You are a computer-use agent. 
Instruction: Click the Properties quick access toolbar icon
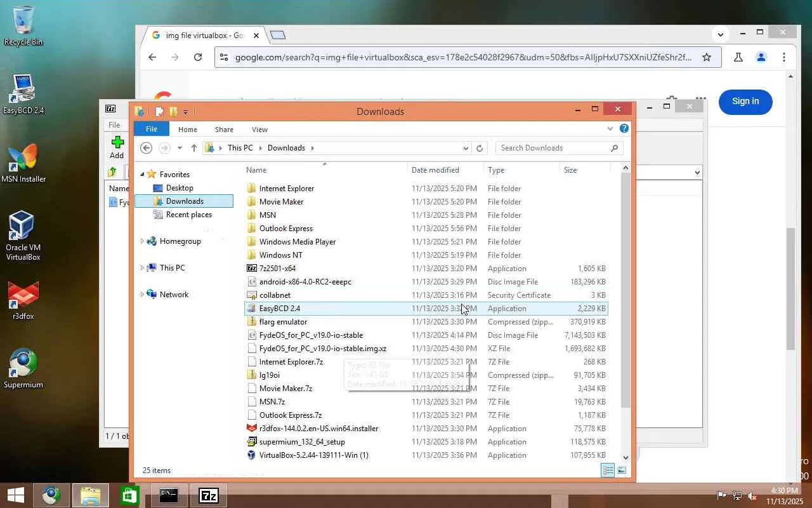160,112
